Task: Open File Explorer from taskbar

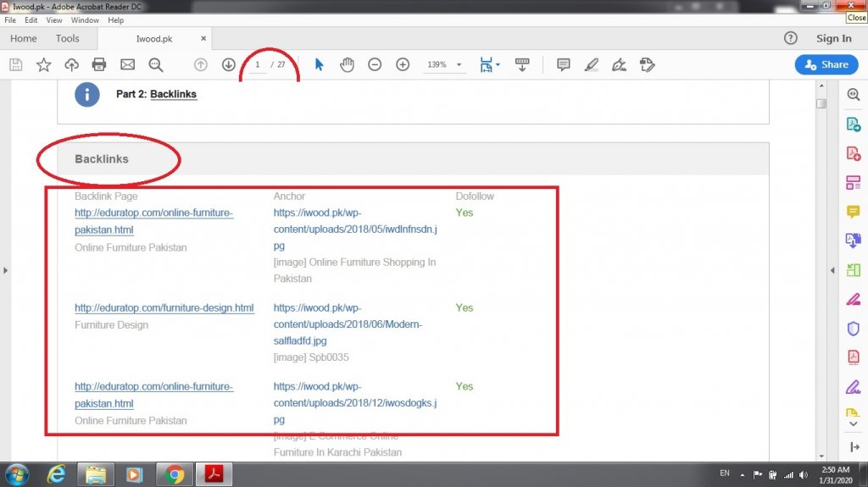Action: click(95, 475)
